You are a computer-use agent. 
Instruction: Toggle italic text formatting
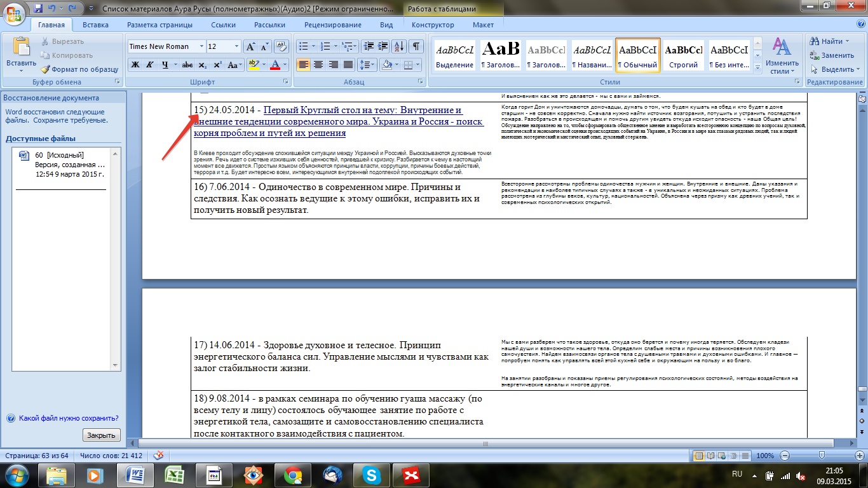click(150, 65)
